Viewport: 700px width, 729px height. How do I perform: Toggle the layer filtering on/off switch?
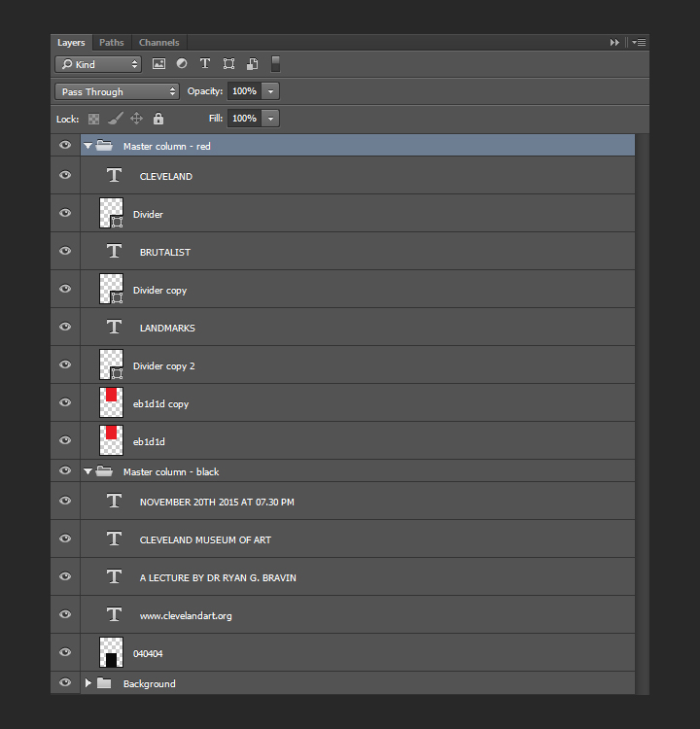pos(275,64)
